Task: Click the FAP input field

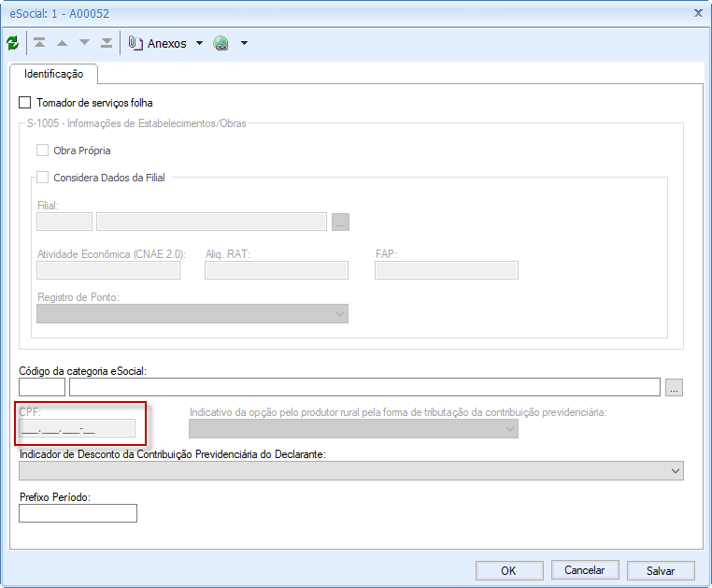Action: (447, 270)
